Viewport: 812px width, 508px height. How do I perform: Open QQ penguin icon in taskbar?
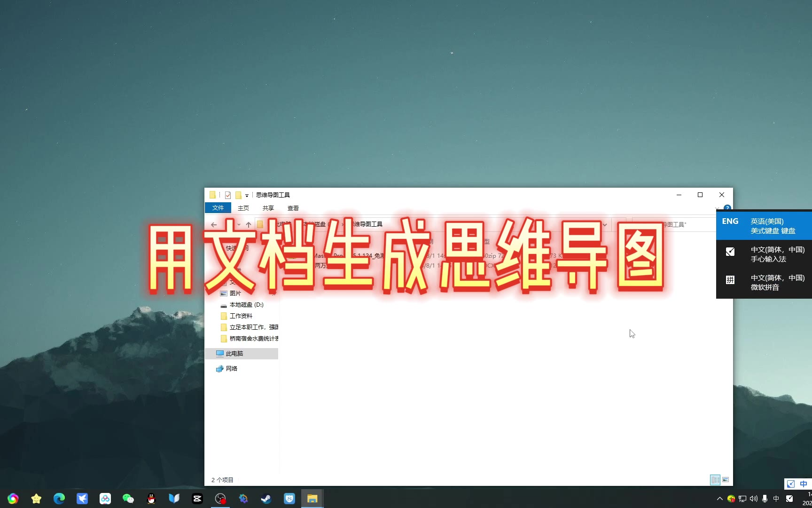pyautogui.click(x=151, y=499)
